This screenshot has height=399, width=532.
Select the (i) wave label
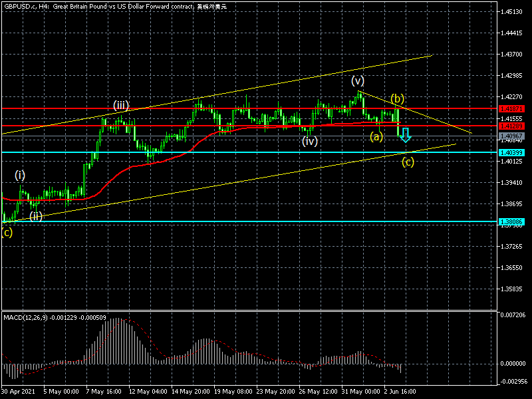point(21,175)
